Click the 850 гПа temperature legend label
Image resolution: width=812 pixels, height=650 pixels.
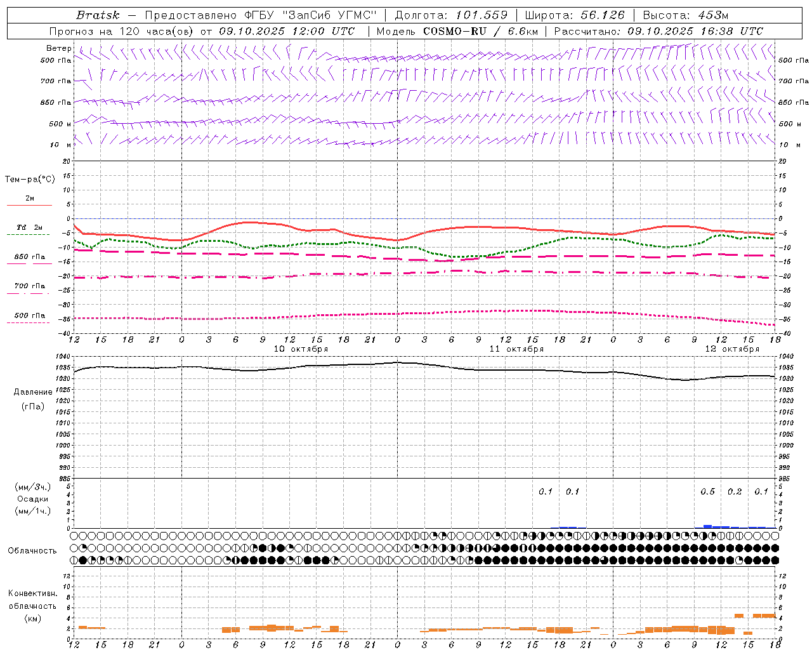(29, 257)
